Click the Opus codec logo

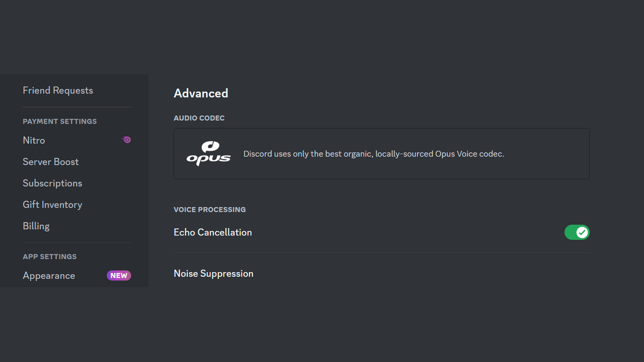click(209, 153)
